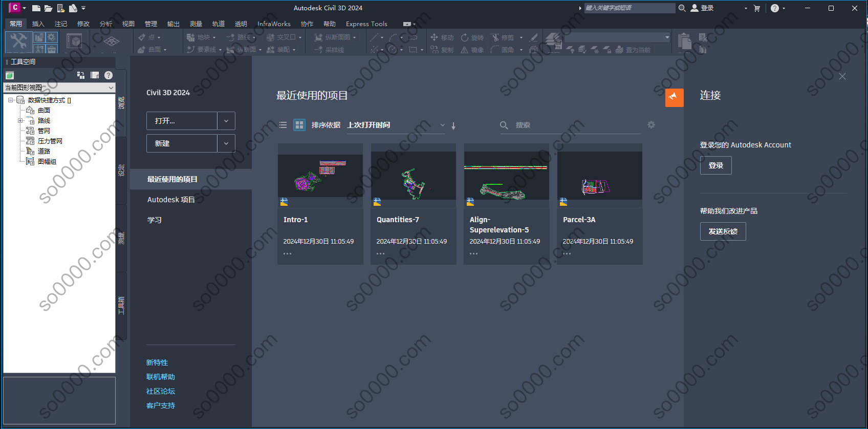Click the shopping cart icon in title bar
868x429 pixels.
(x=757, y=8)
